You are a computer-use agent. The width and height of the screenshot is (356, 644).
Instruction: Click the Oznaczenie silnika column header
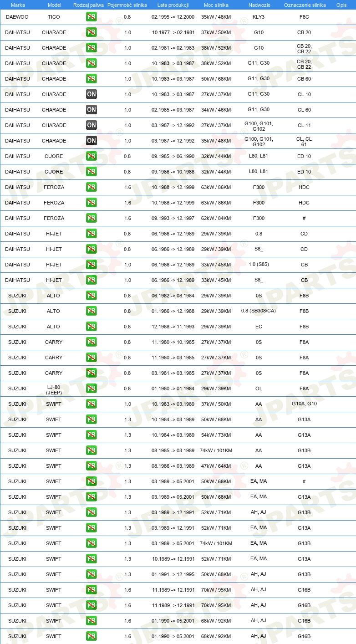tap(305, 5)
